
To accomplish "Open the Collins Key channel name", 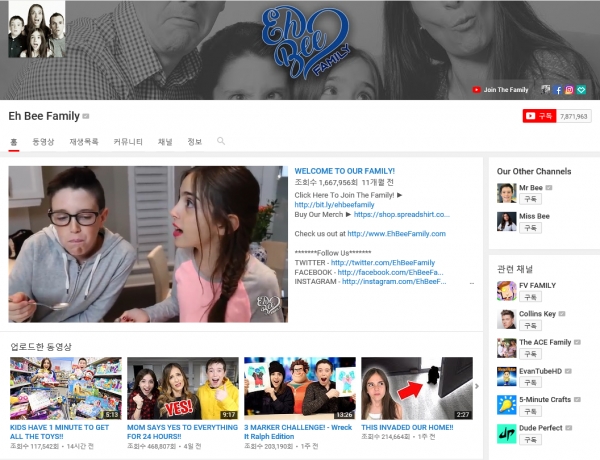I will tap(537, 314).
